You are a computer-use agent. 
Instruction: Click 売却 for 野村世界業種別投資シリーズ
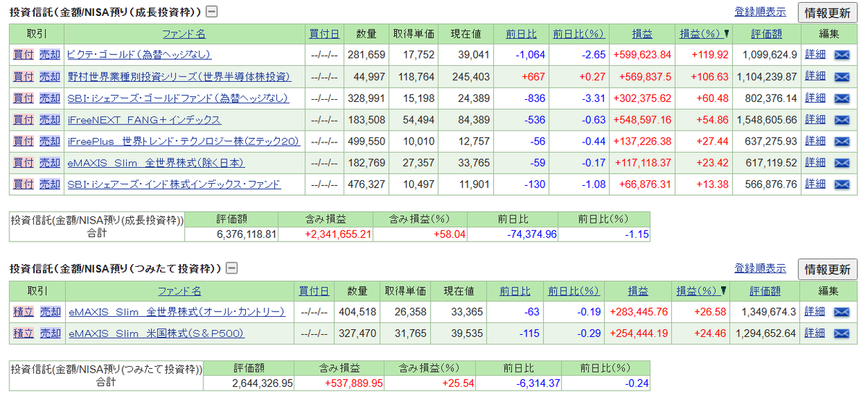click(x=50, y=77)
